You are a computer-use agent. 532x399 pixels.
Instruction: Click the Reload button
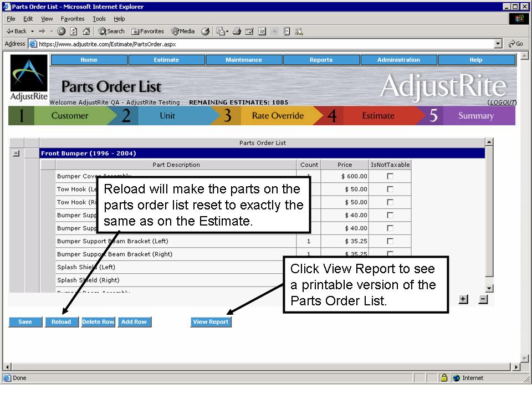point(62,321)
